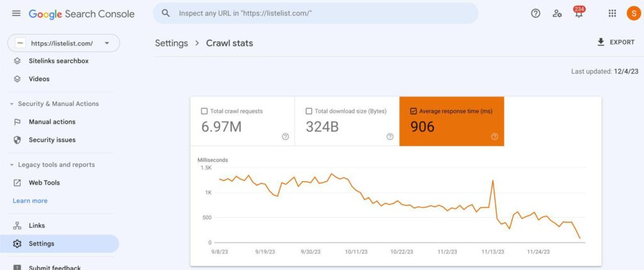Open the property selector dropdown arrow
This screenshot has width=644, height=270.
107,43
